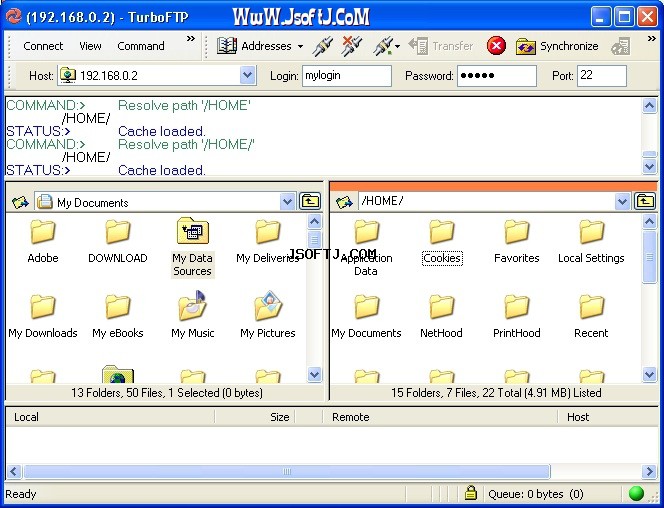
Task: Click the log pane scroll down arrow
Action: pos(650,166)
